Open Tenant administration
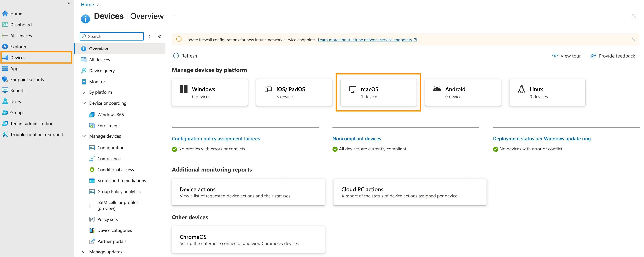644x257 pixels. [x=32, y=123]
